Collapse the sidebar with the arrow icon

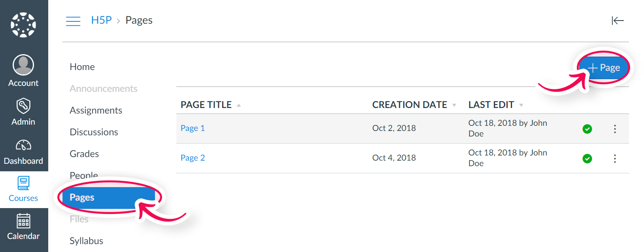pos(618,21)
